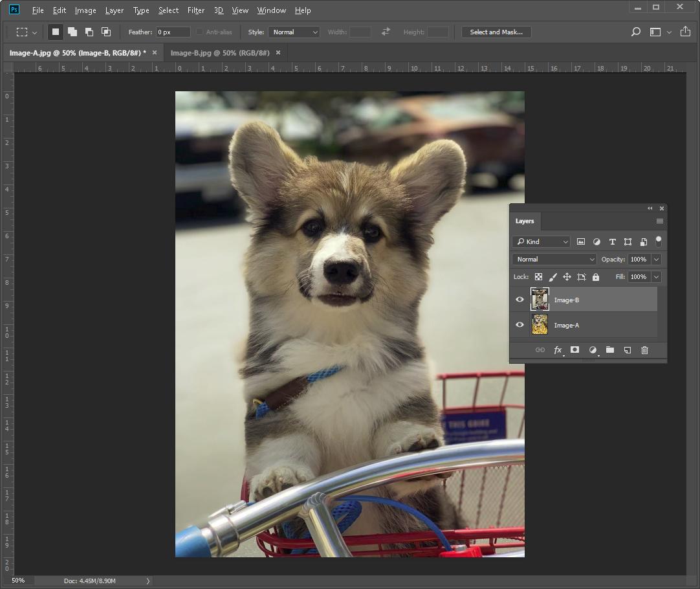Filter layers by type layers icon
This screenshot has height=589, width=700.
pos(612,241)
